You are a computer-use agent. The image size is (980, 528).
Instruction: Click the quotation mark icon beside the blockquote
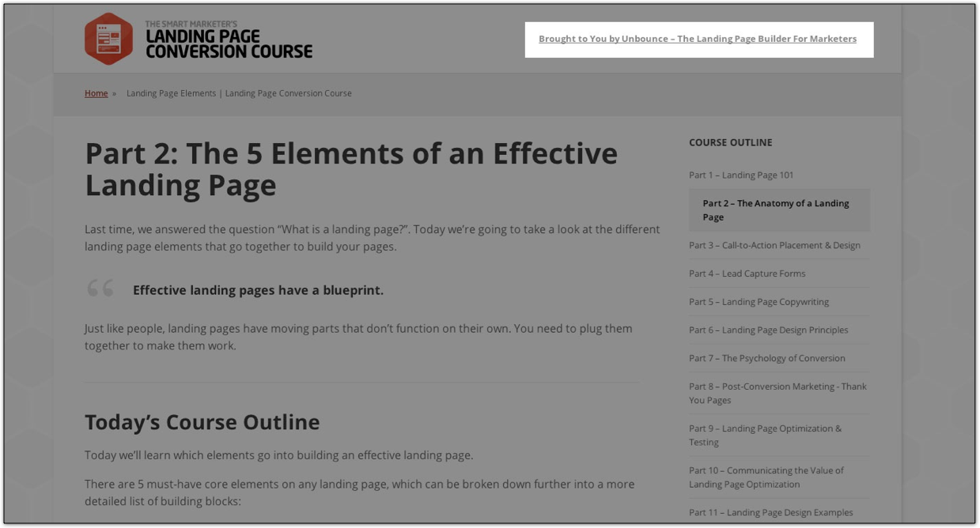(x=100, y=289)
